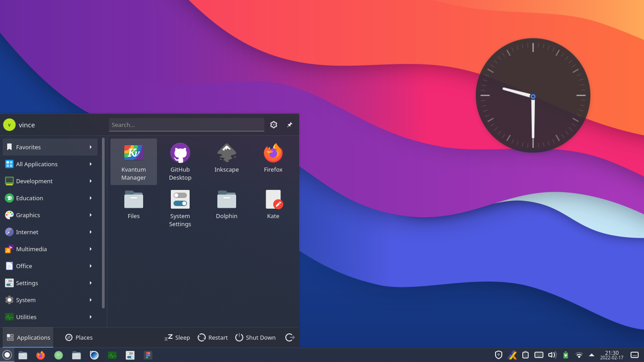Open the Settings category
Screen dimensions: 644x362
click(50, 283)
